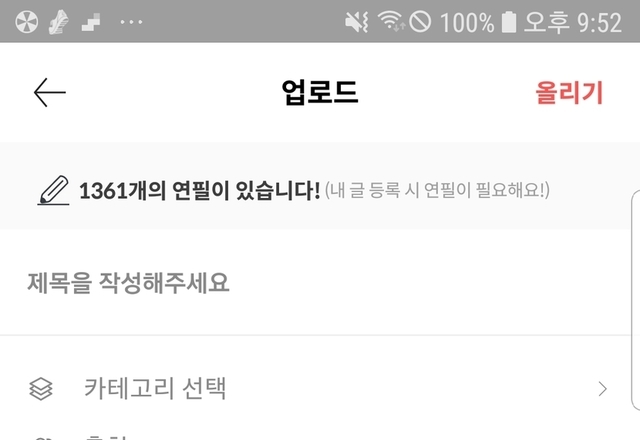Go back using the left arrow
The width and height of the screenshot is (640, 440).
49,93
